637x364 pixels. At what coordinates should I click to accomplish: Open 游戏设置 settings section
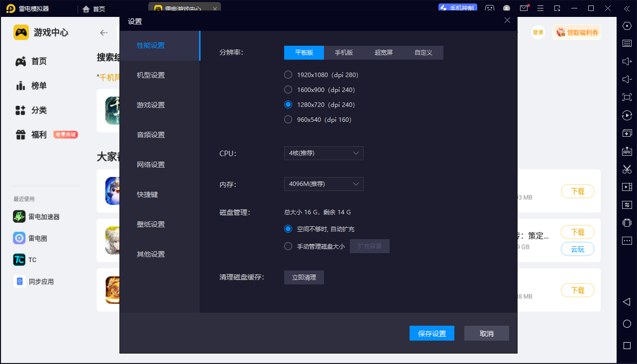pyautogui.click(x=160, y=105)
